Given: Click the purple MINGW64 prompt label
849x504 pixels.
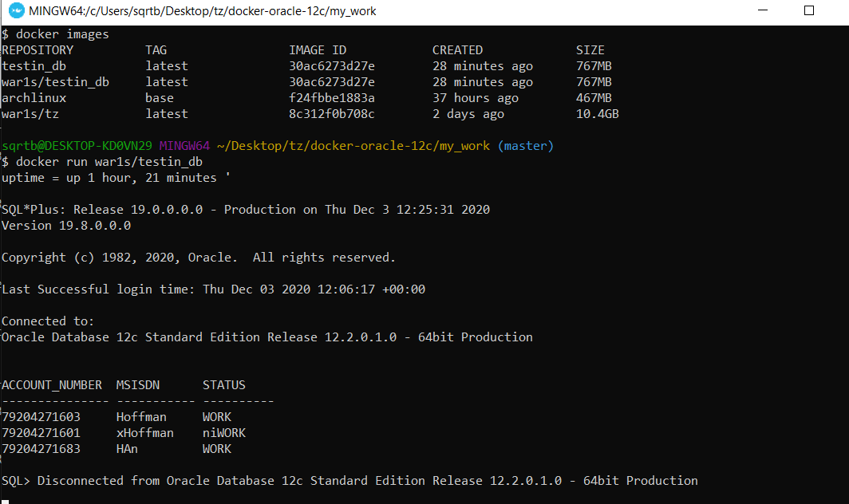Looking at the screenshot, I should point(184,146).
